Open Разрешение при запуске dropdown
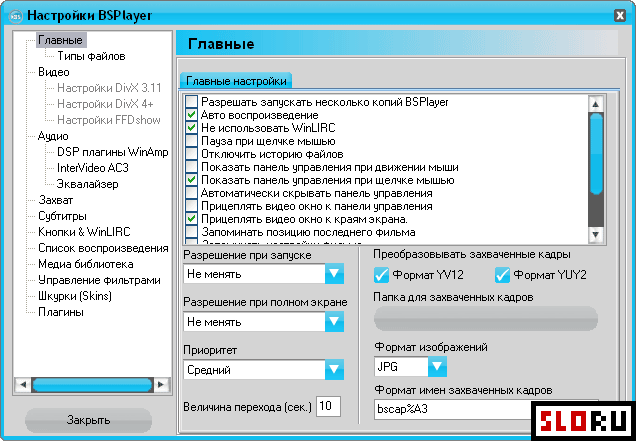This screenshot has height=441, width=636. pyautogui.click(x=334, y=274)
